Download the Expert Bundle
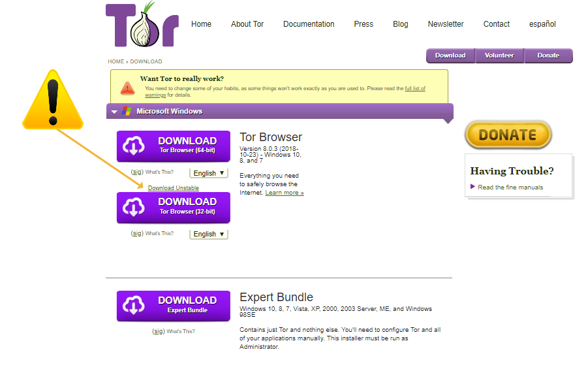This screenshot has width=588, height=373. pyautogui.click(x=173, y=306)
